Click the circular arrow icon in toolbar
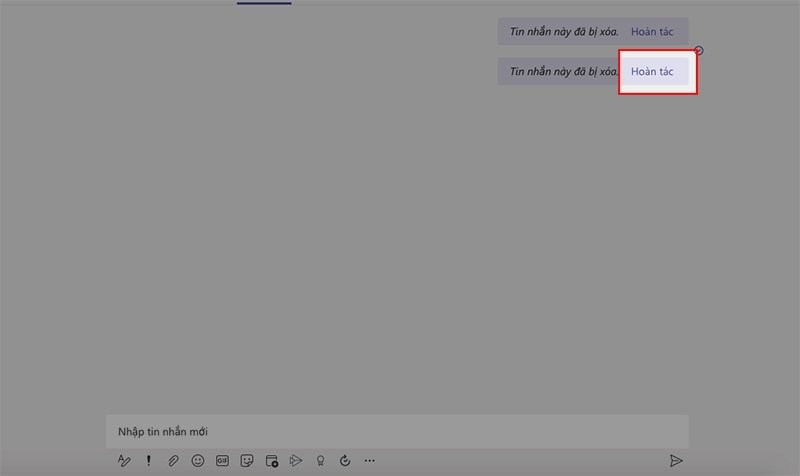The height and width of the screenshot is (476, 800). 345,461
